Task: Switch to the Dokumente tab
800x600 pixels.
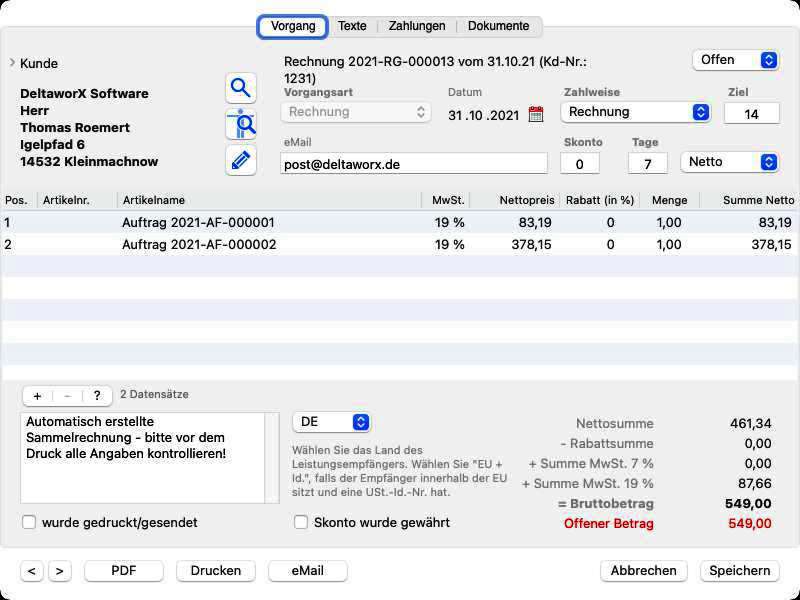Action: (x=499, y=26)
